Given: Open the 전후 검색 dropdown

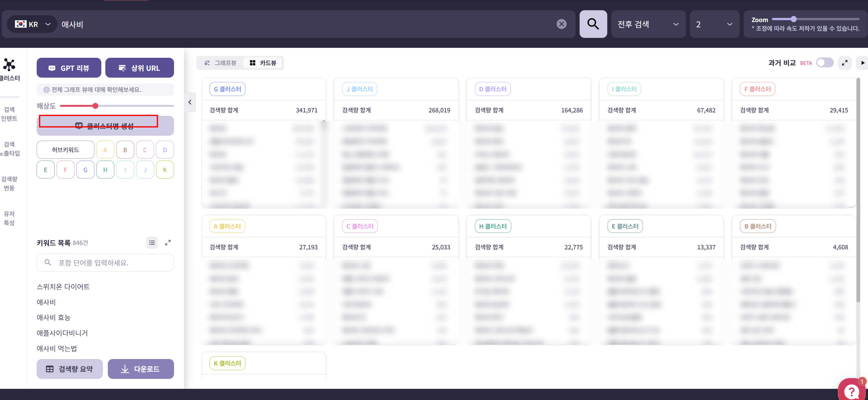Looking at the screenshot, I should pyautogui.click(x=648, y=24).
